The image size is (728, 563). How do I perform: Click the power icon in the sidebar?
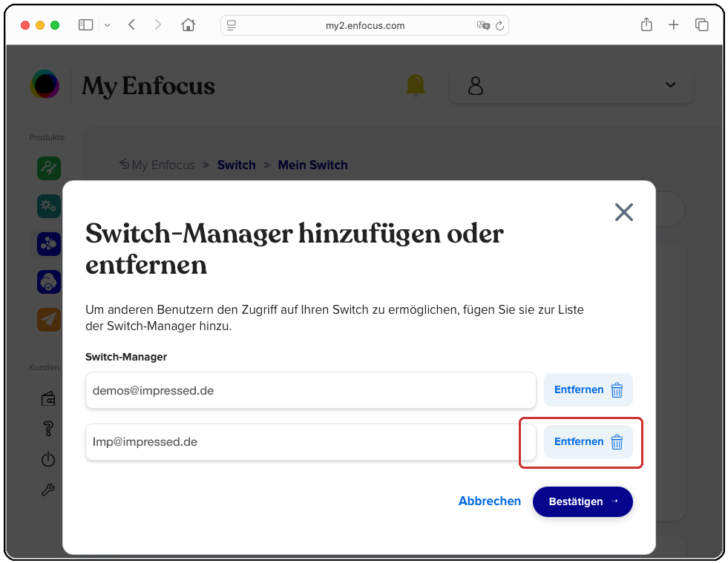(47, 459)
